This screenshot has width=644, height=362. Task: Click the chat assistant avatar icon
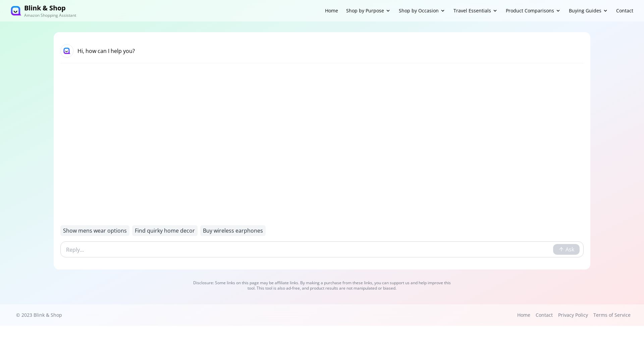pos(67,51)
